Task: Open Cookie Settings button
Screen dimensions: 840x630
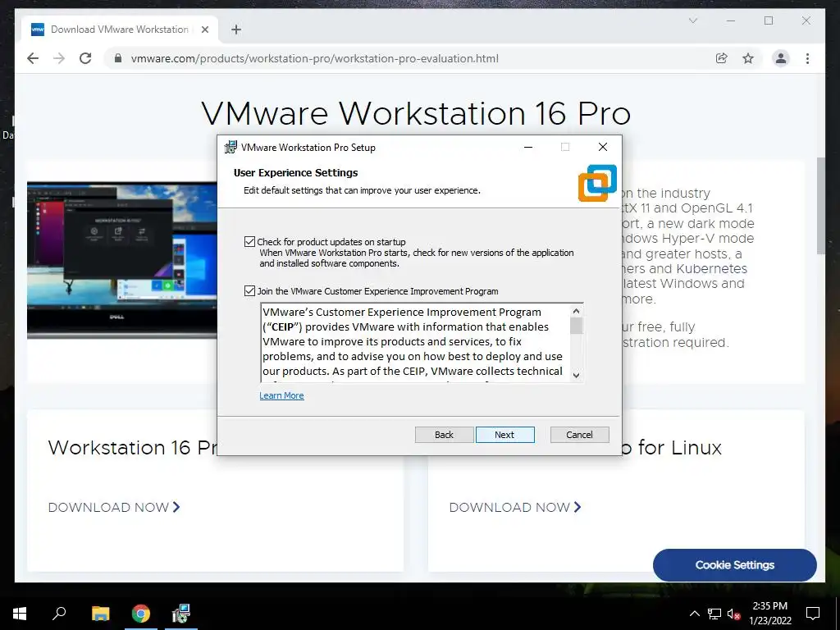Action: [x=734, y=564]
